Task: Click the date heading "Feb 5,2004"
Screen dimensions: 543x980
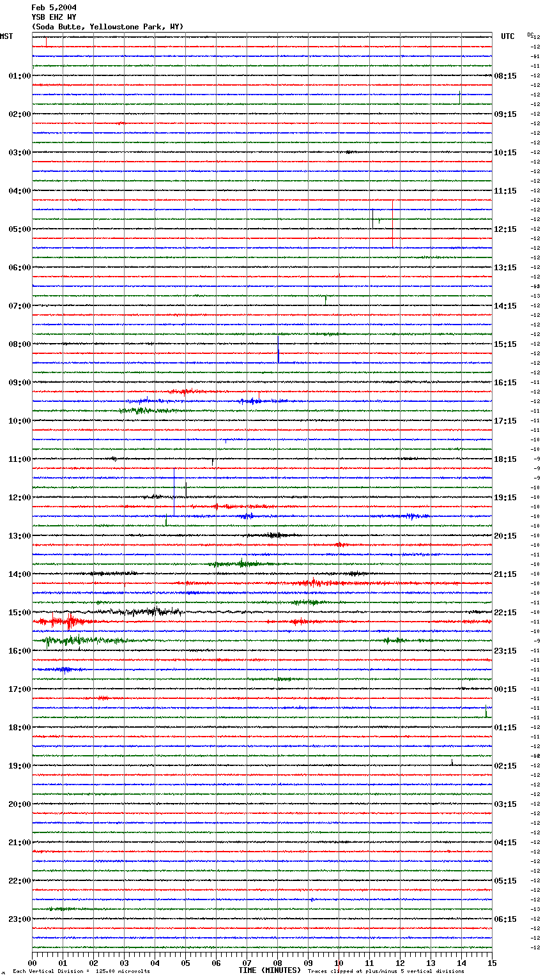Action: point(54,8)
